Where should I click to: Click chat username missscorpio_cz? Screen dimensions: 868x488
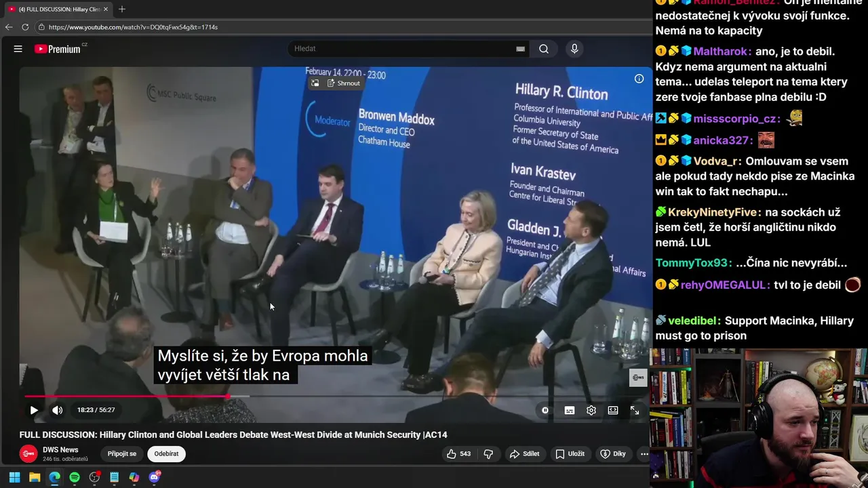point(734,119)
